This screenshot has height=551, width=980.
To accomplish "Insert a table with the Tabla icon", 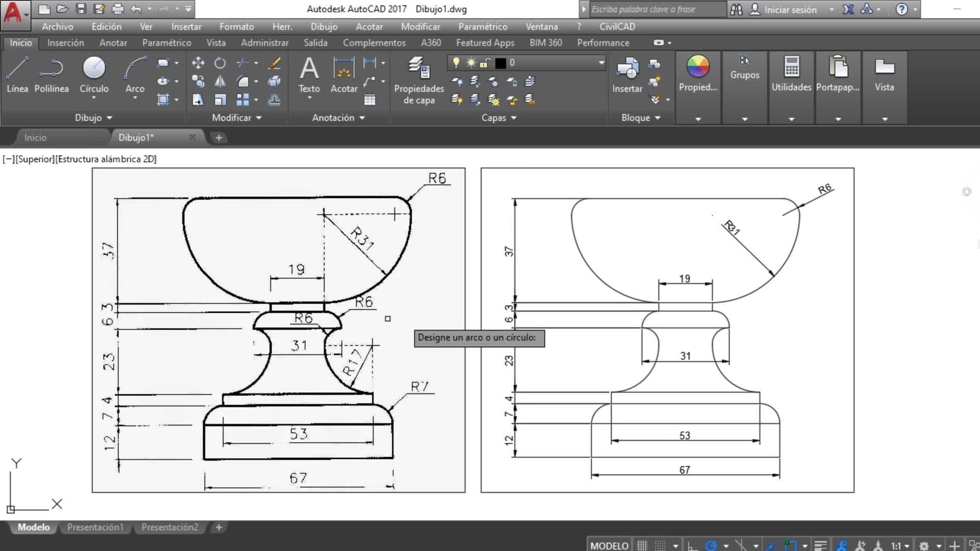I will [370, 99].
